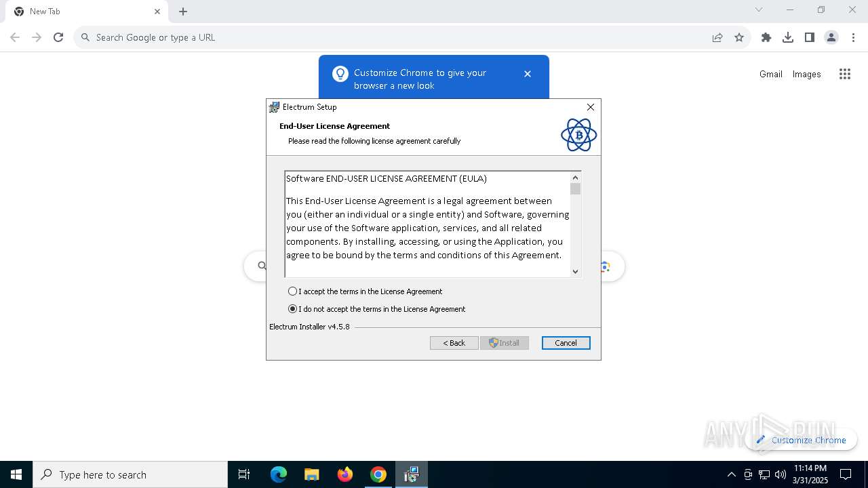The height and width of the screenshot is (488, 868).
Task: Click the disabled Install button
Action: coord(505,343)
